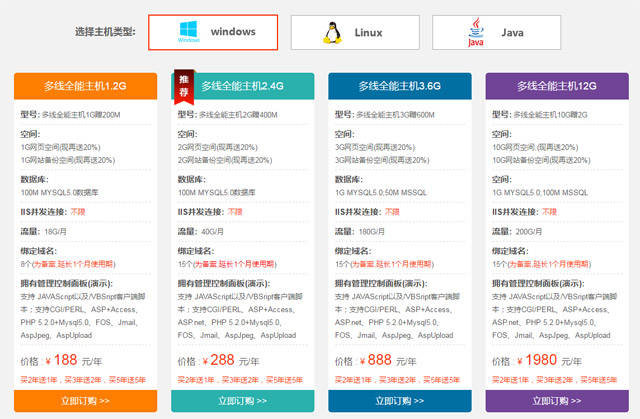Click the Windows logo icon
Screen dimensions: 640x419
[x=189, y=32]
